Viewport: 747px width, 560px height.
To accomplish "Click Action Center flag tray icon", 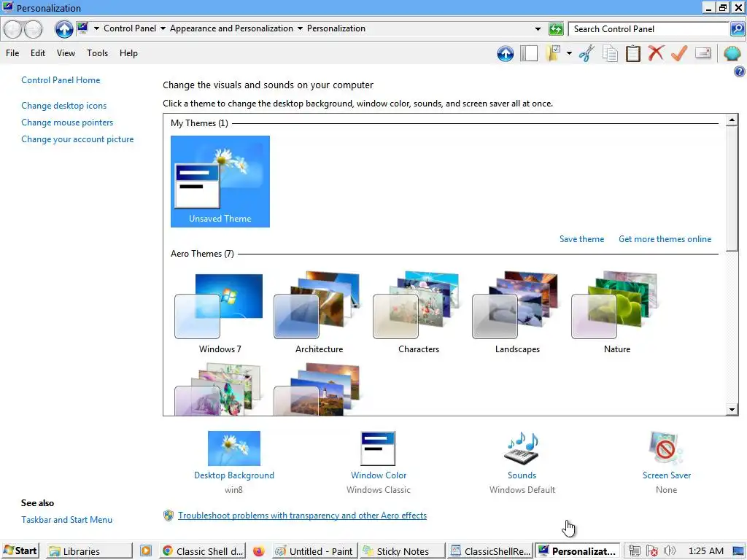I will (x=652, y=551).
